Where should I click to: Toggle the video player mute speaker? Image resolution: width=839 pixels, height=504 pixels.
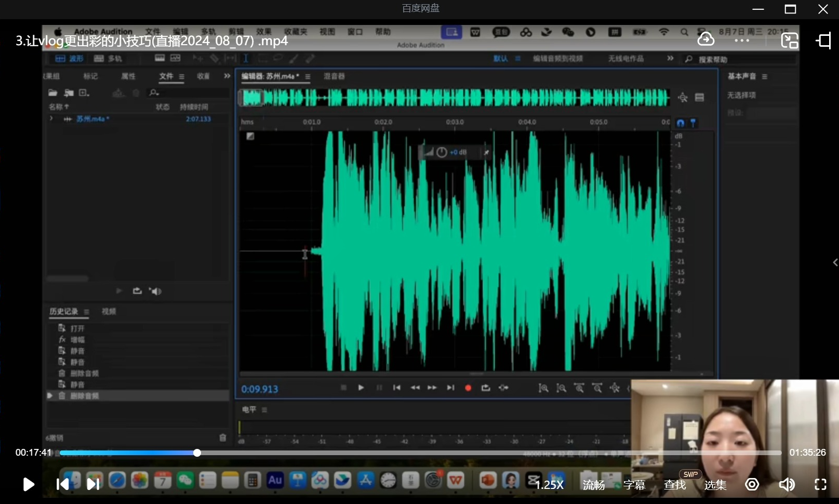(x=787, y=485)
